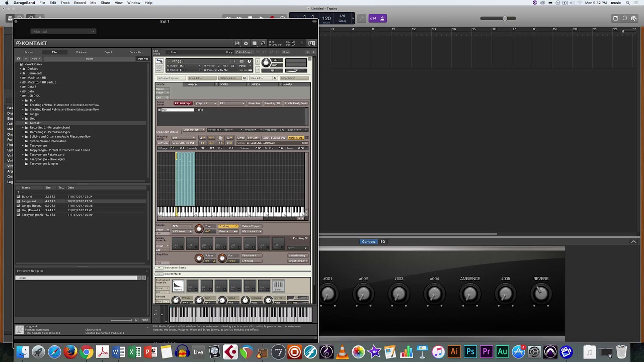This screenshot has width=644, height=362.
Task: Click the Import button in Files browser
Action: [89, 59]
